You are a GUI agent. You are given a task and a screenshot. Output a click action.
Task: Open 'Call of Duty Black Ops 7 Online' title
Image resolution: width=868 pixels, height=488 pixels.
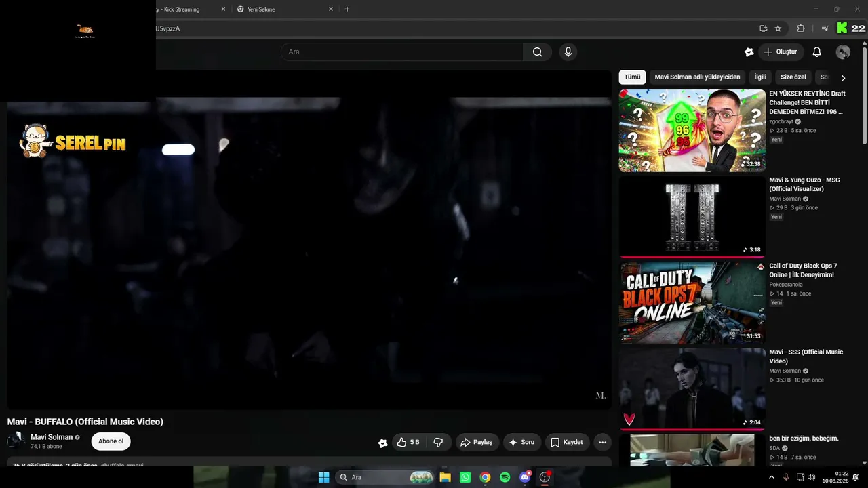(803, 270)
